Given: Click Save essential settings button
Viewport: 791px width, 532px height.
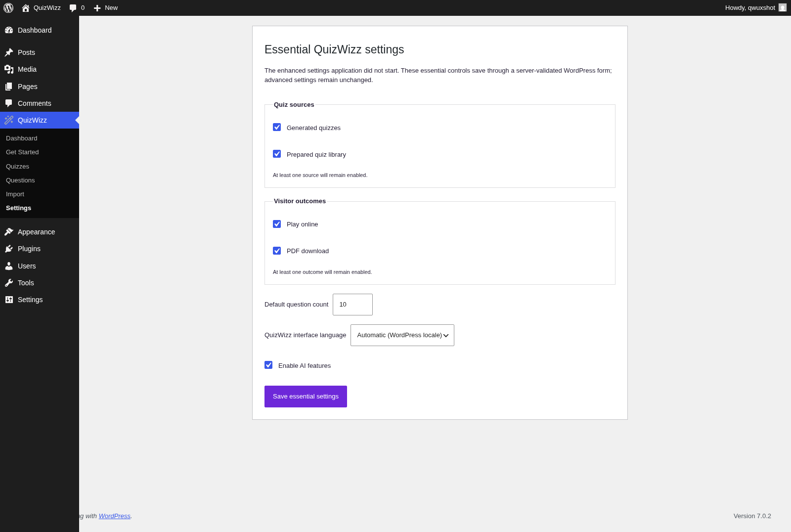Looking at the screenshot, I should (x=306, y=397).
